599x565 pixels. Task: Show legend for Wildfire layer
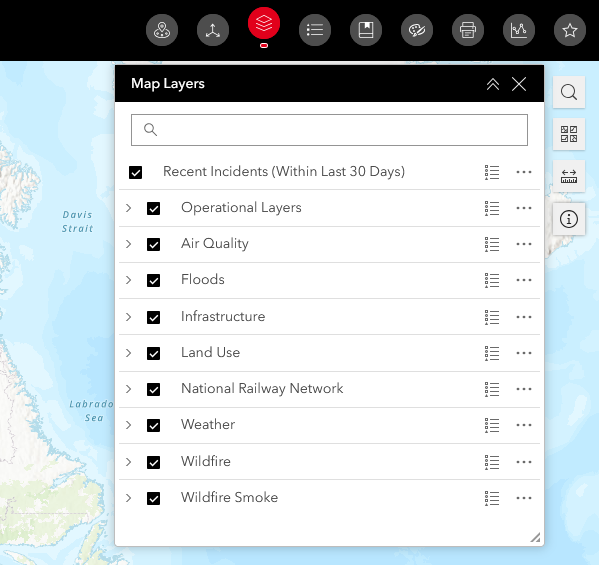(492, 462)
